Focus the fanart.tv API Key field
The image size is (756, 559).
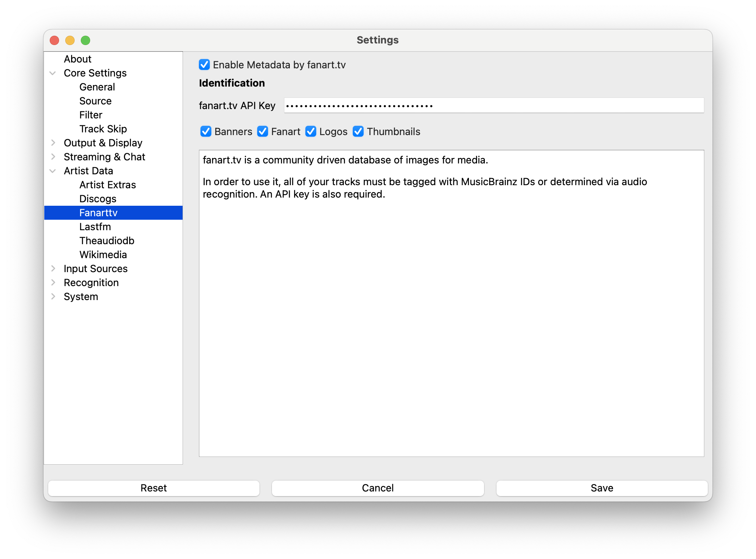pyautogui.click(x=494, y=106)
